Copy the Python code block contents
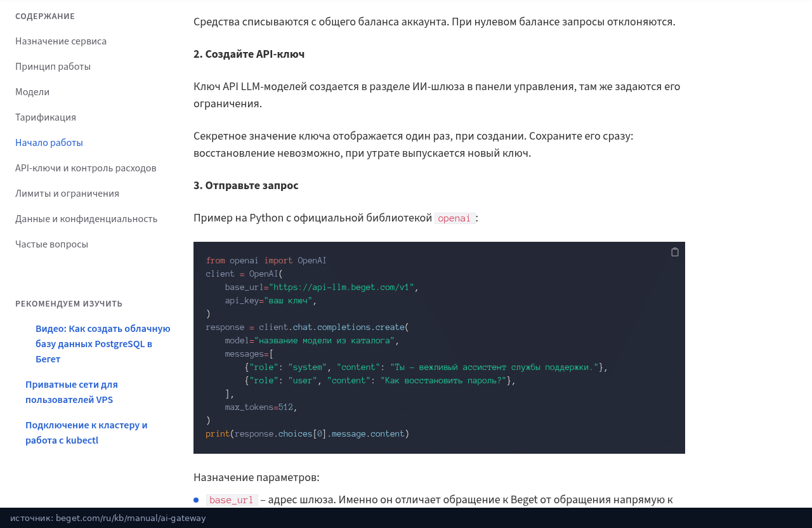This screenshot has width=812, height=528. (x=675, y=252)
